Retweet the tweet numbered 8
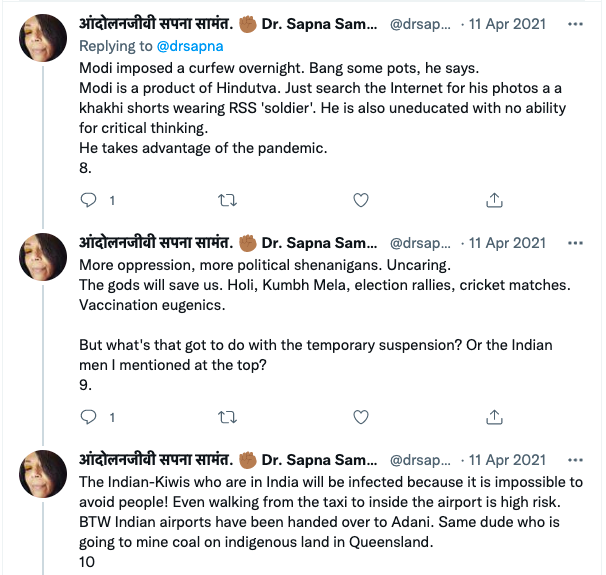The image size is (606, 575). tap(226, 200)
